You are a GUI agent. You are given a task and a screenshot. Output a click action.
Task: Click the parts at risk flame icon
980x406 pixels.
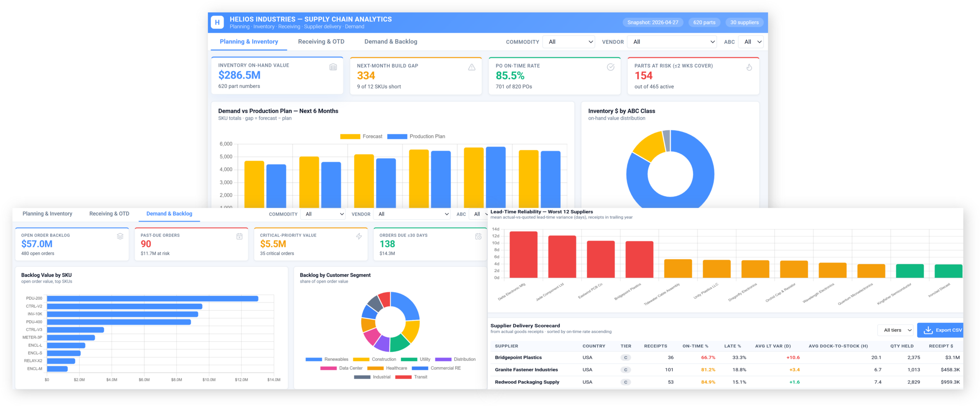749,67
